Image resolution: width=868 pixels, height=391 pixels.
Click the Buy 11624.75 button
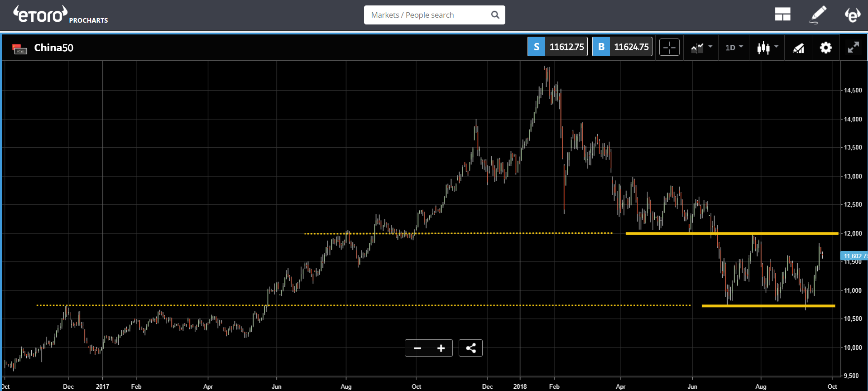pyautogui.click(x=622, y=47)
